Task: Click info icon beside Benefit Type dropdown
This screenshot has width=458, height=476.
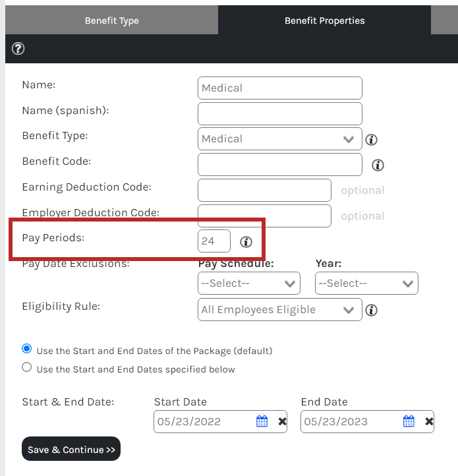Action: (371, 140)
